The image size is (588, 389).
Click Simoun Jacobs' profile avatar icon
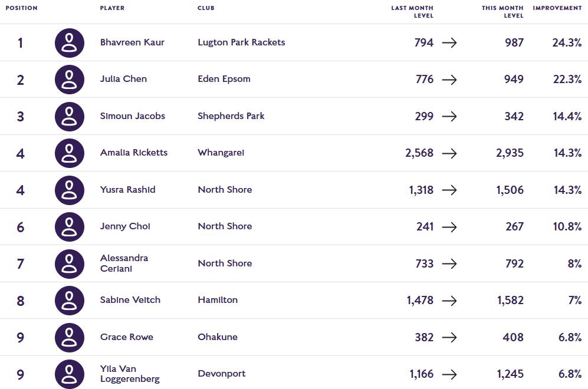[70, 116]
